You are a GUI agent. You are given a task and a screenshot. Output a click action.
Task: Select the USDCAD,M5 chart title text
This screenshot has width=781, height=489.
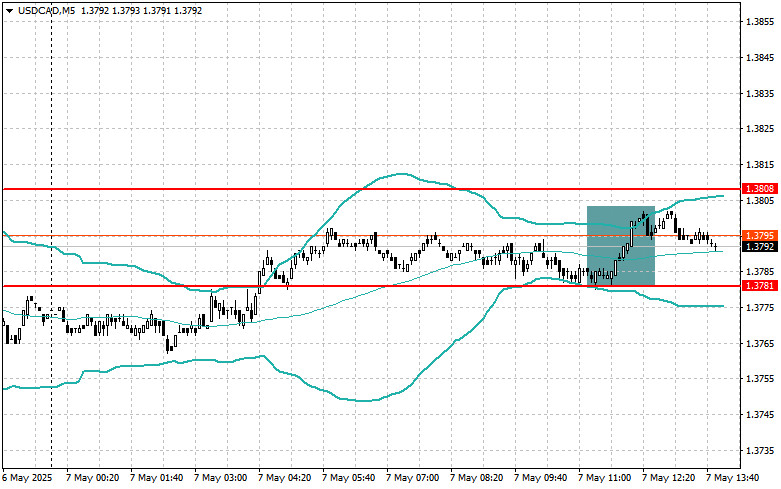(x=46, y=10)
